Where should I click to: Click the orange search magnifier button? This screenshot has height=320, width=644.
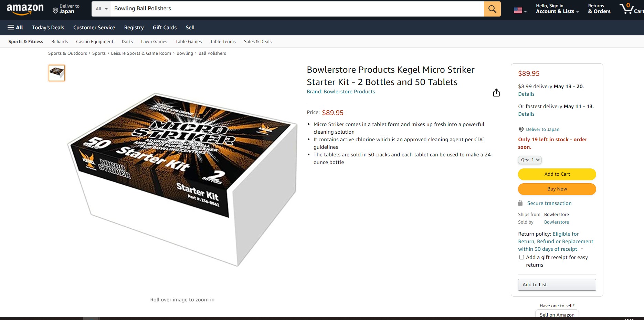pos(492,9)
